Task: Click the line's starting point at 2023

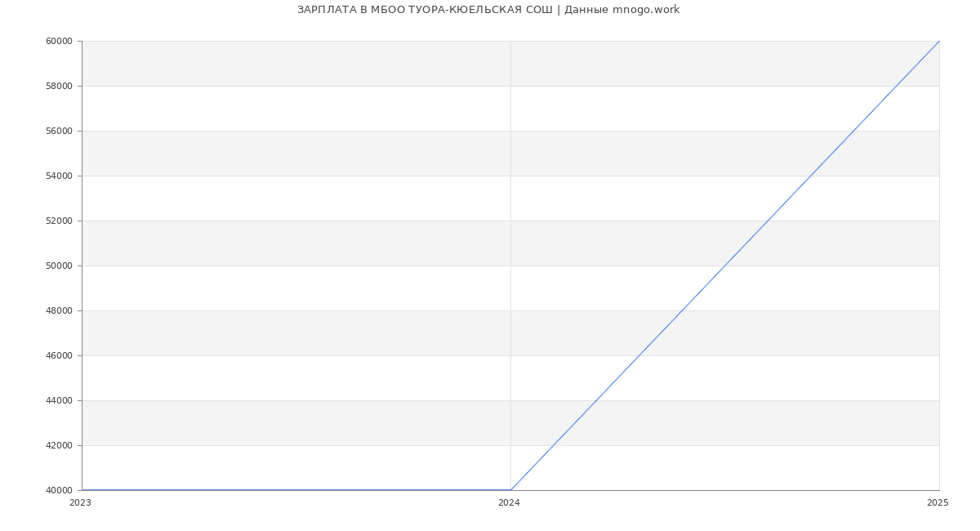Action: click(x=82, y=490)
